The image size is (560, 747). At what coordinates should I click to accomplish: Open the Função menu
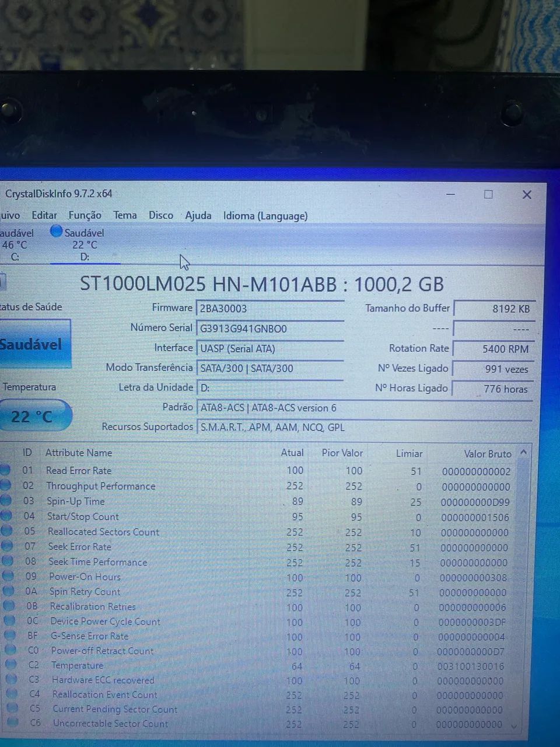pyautogui.click(x=85, y=215)
